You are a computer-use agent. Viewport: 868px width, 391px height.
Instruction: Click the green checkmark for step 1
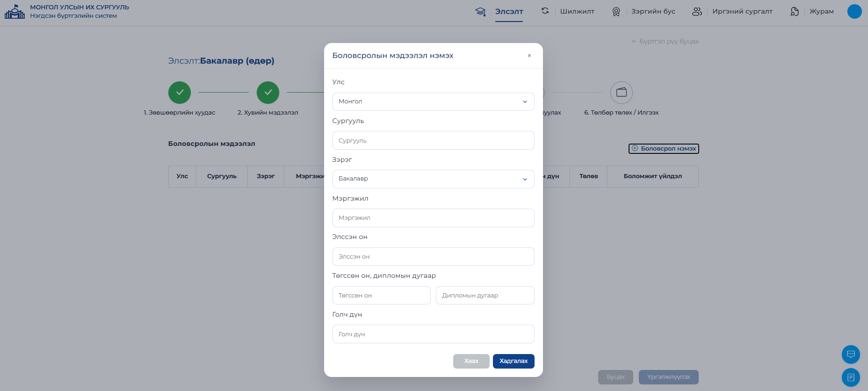[180, 93]
